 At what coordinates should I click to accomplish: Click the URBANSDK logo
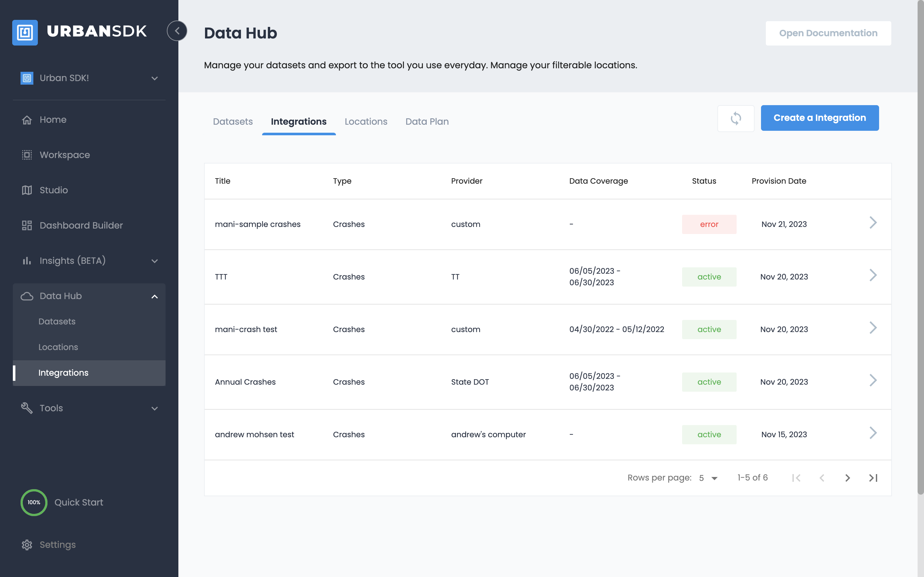coord(80,32)
